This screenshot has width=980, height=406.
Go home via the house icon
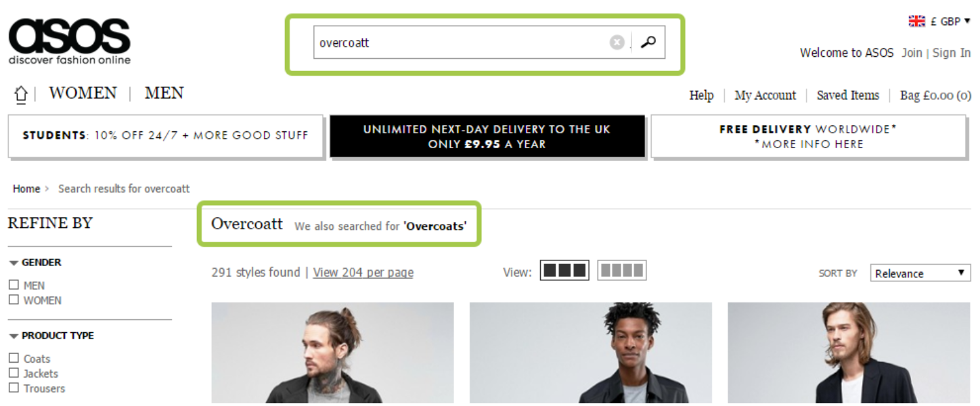(x=20, y=94)
